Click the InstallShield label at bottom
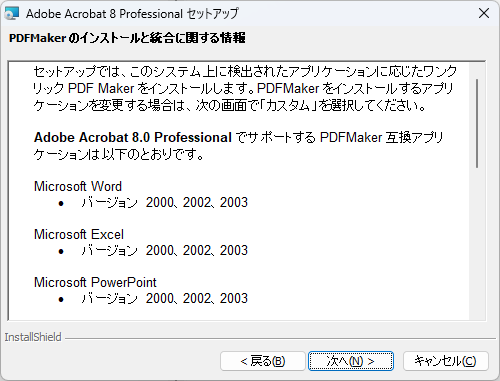This screenshot has width=500, height=381. (33, 337)
